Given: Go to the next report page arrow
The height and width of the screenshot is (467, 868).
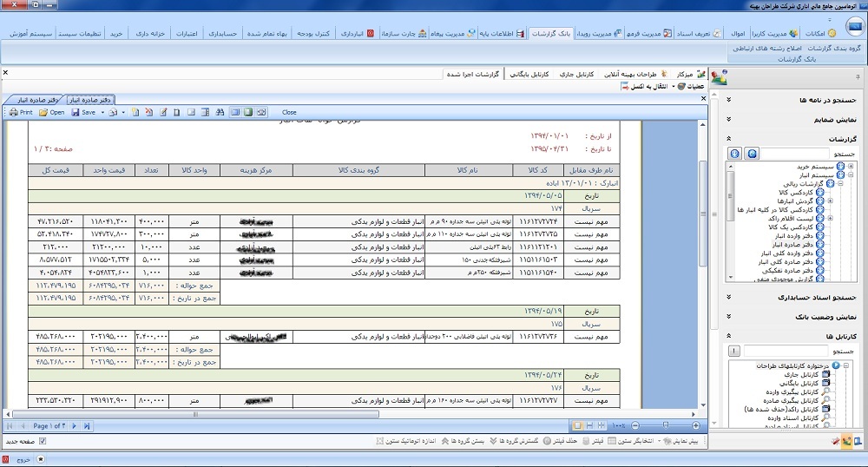Looking at the screenshot, I should click(x=76, y=426).
